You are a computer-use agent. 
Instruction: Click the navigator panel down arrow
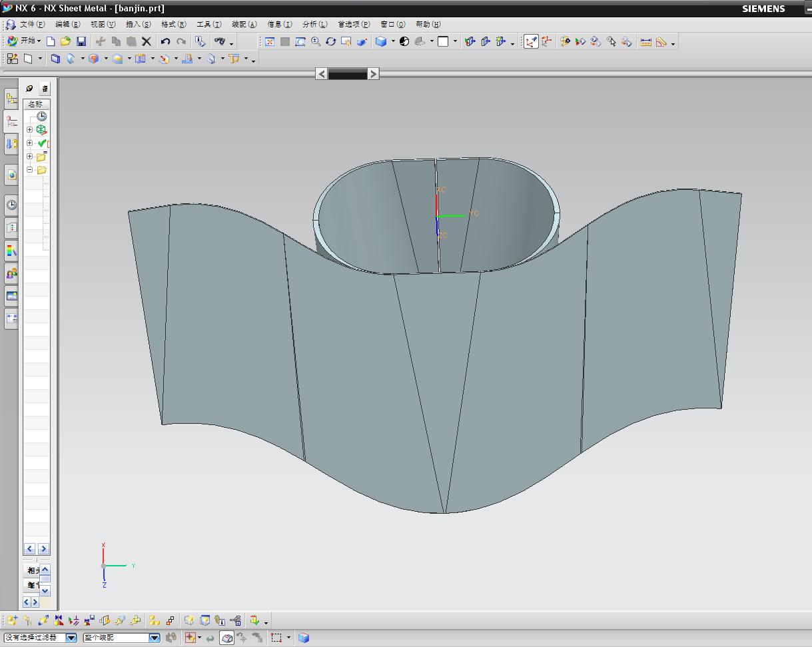pyautogui.click(x=45, y=591)
